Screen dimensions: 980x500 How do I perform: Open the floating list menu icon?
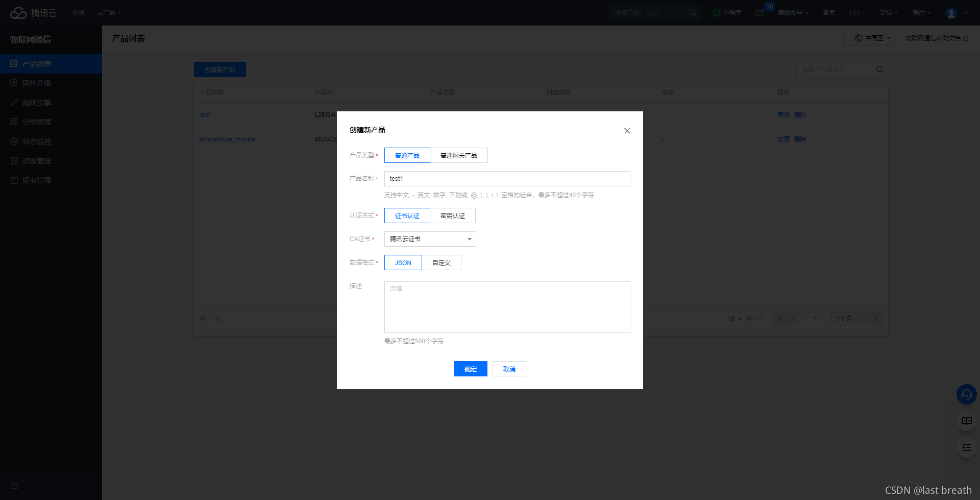[966, 447]
